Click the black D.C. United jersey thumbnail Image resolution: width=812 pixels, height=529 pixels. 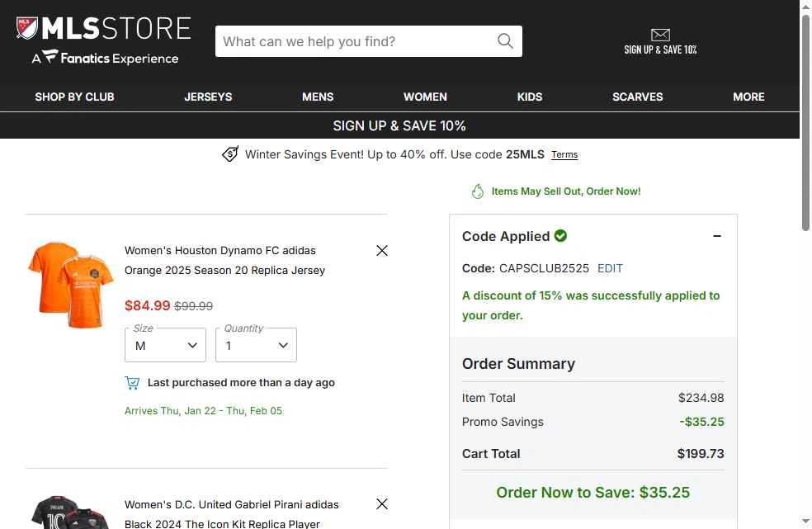pos(70,512)
